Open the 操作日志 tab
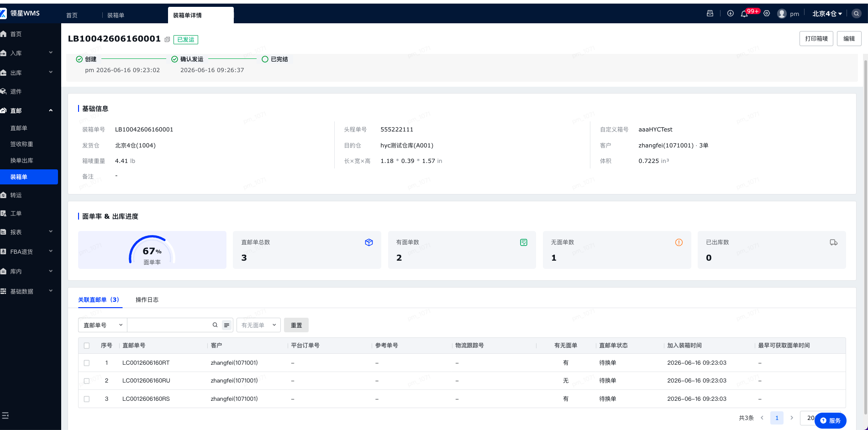 point(147,299)
